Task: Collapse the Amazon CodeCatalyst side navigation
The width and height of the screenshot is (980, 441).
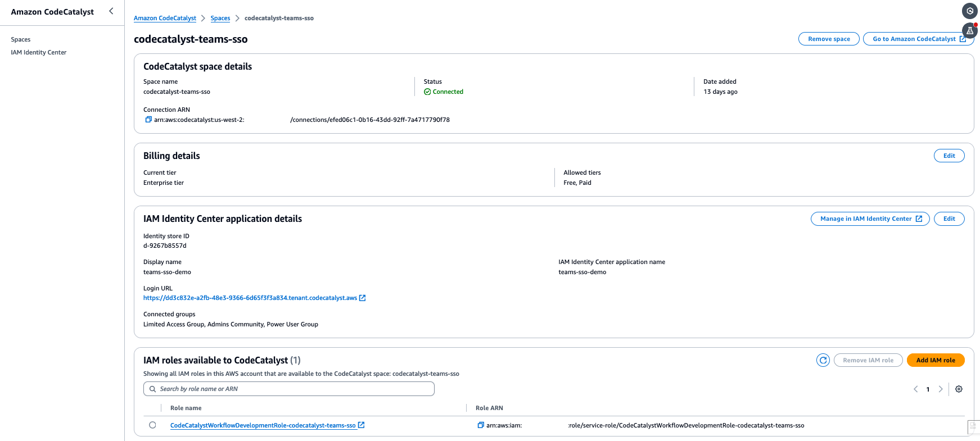Action: 111,11
